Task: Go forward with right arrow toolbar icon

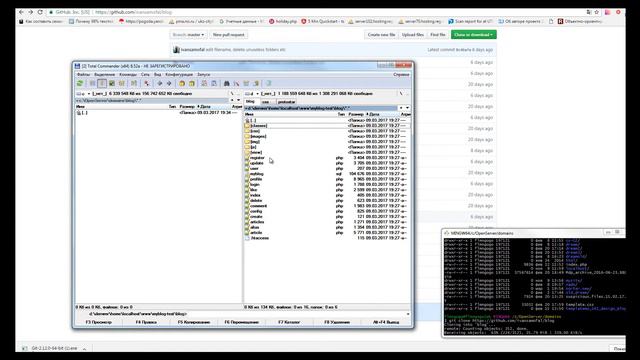Action: click(x=169, y=83)
